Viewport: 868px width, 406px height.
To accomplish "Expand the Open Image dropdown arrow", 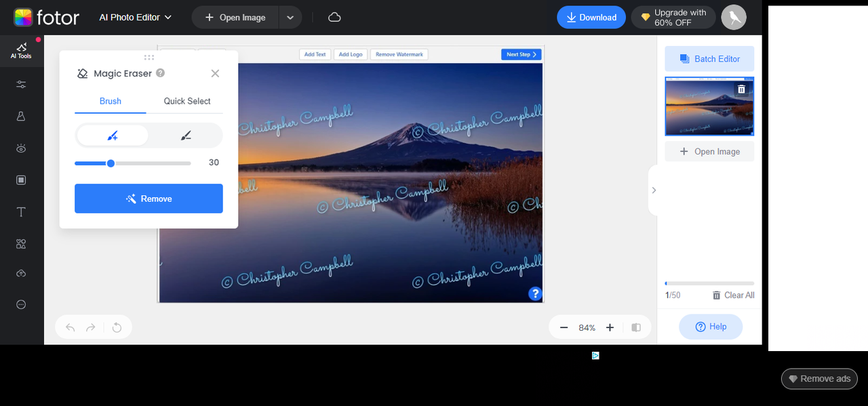I will click(290, 17).
